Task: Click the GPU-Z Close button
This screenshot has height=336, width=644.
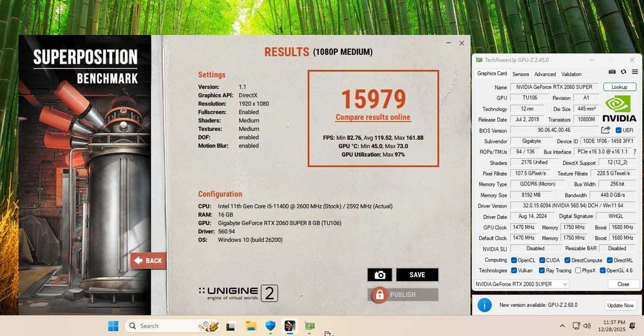Action: (623, 284)
